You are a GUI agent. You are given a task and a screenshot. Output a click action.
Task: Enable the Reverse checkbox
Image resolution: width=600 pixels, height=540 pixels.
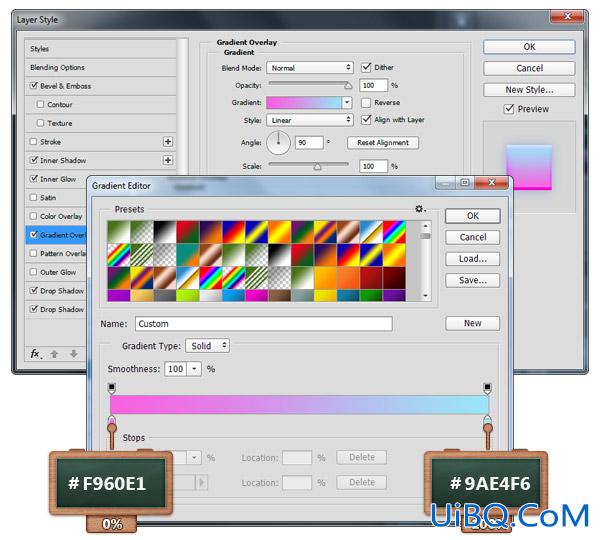pyautogui.click(x=366, y=103)
